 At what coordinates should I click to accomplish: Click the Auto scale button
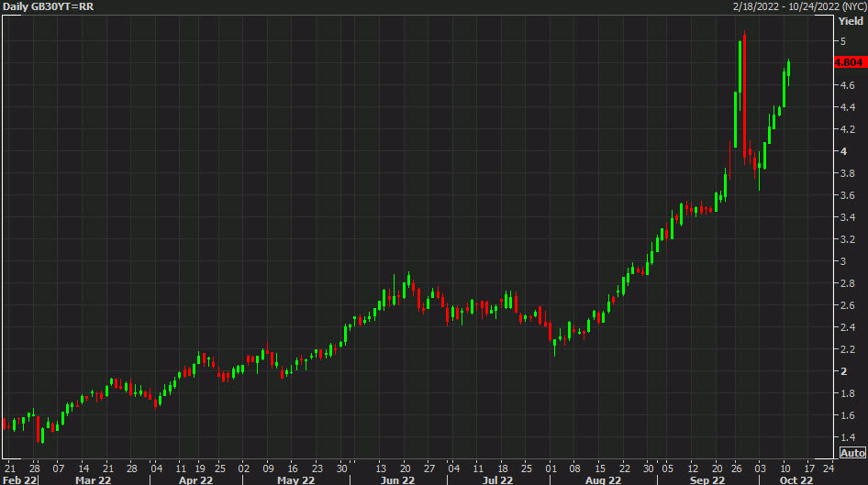pyautogui.click(x=852, y=453)
